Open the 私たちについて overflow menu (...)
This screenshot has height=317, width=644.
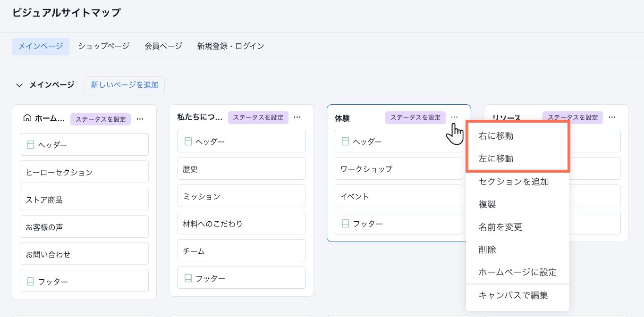(297, 117)
